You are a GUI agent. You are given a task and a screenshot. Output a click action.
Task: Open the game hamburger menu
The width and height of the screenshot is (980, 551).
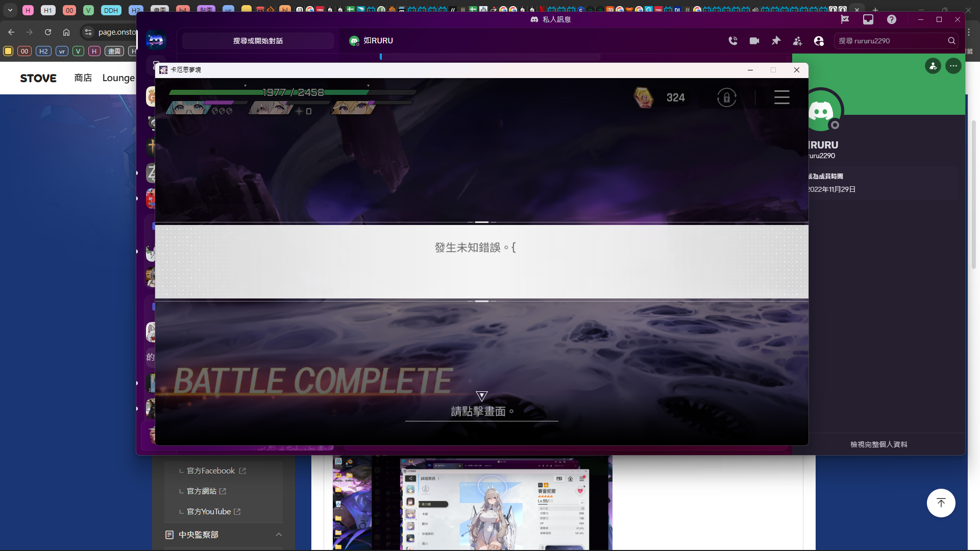point(781,97)
